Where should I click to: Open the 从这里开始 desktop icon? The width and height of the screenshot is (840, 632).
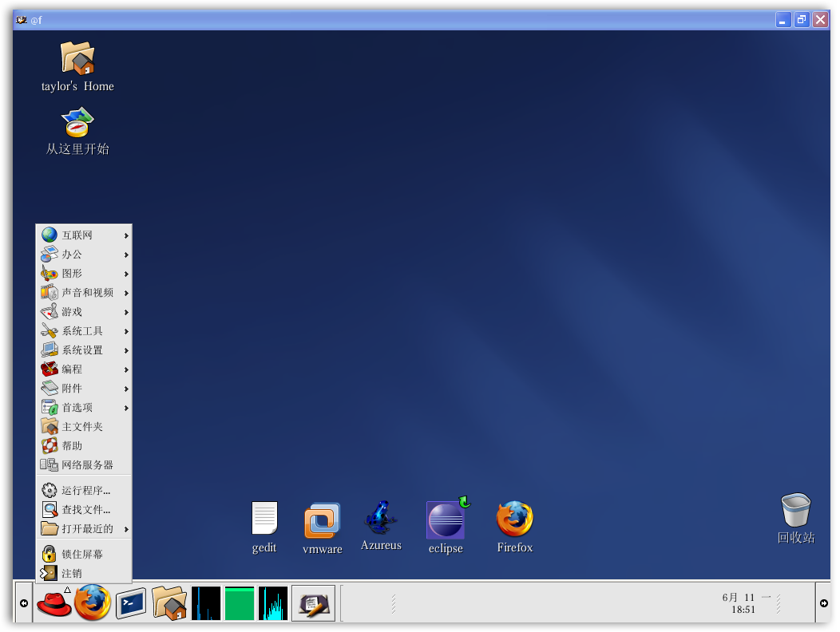(77, 124)
